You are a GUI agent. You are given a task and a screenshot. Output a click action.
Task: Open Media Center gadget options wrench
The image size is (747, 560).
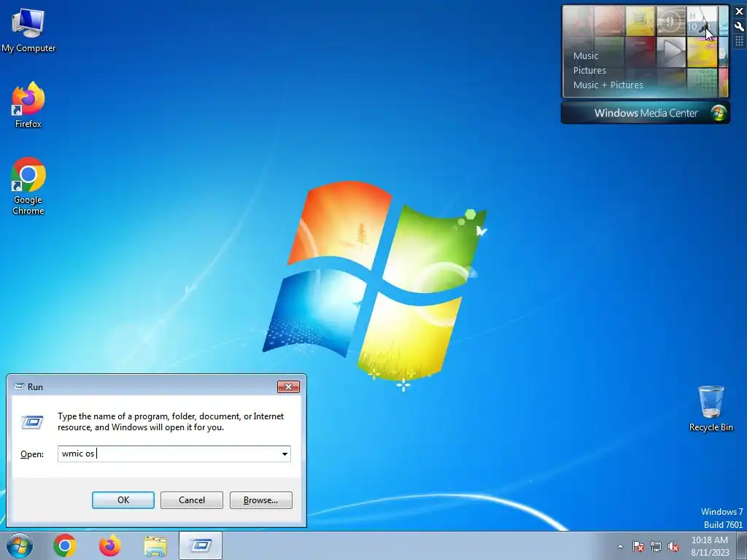point(740,27)
